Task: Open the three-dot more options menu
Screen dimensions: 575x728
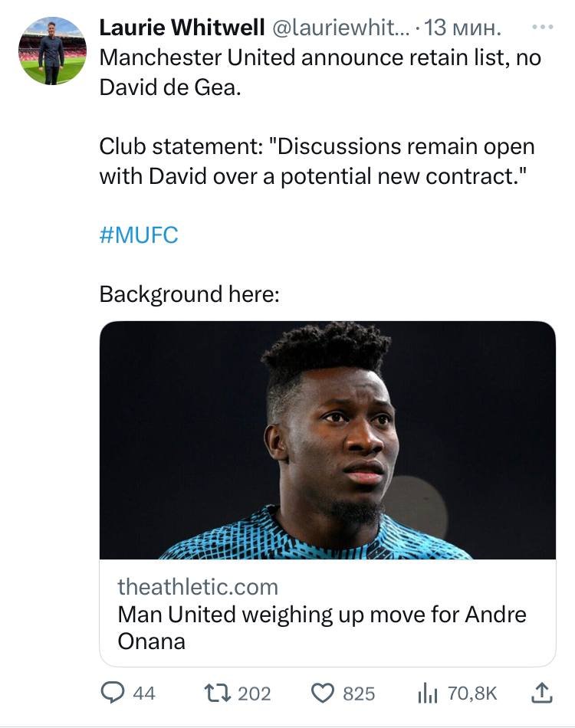Action: 541,28
